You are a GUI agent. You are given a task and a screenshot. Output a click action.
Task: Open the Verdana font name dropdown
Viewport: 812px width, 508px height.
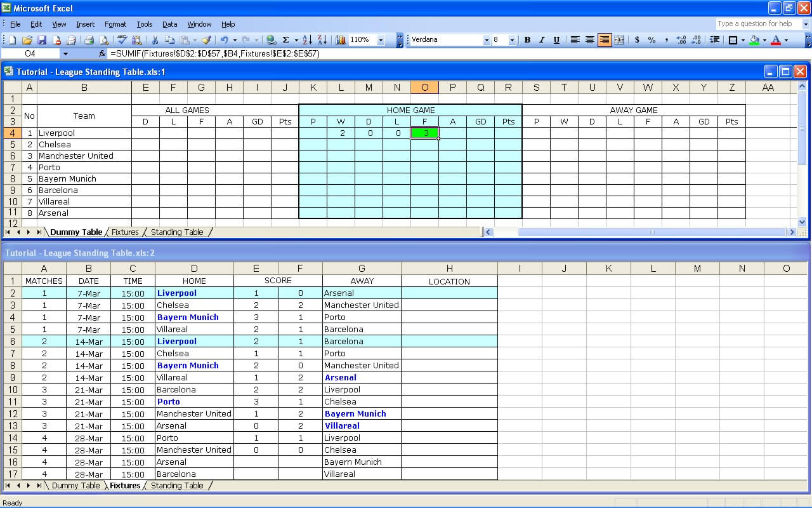click(487, 40)
